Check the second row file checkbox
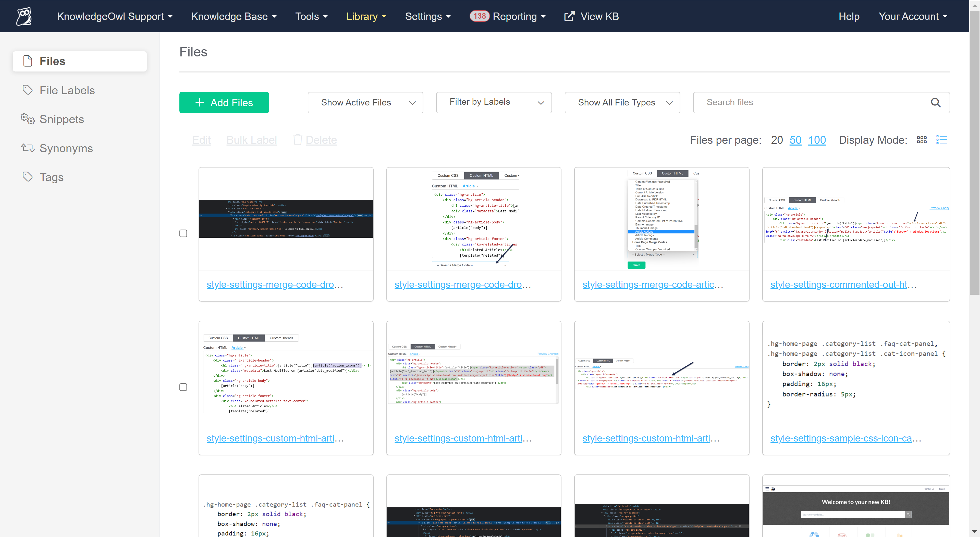The height and width of the screenshot is (537, 980). (x=183, y=387)
